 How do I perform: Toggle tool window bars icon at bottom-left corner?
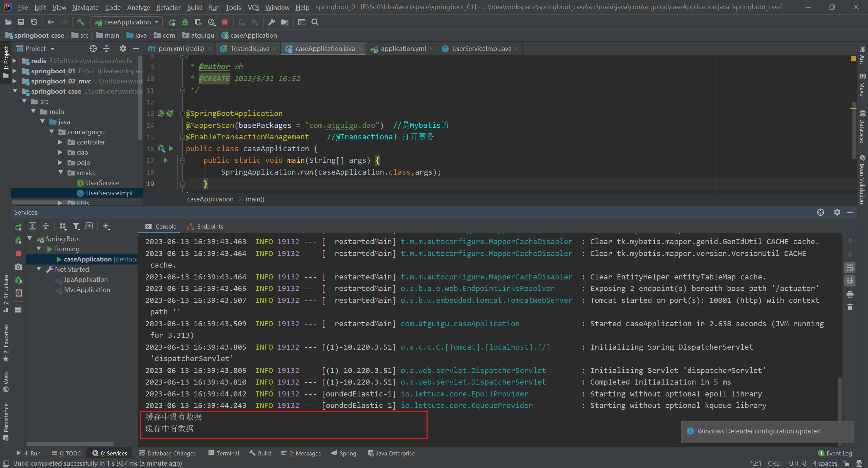tap(6, 463)
